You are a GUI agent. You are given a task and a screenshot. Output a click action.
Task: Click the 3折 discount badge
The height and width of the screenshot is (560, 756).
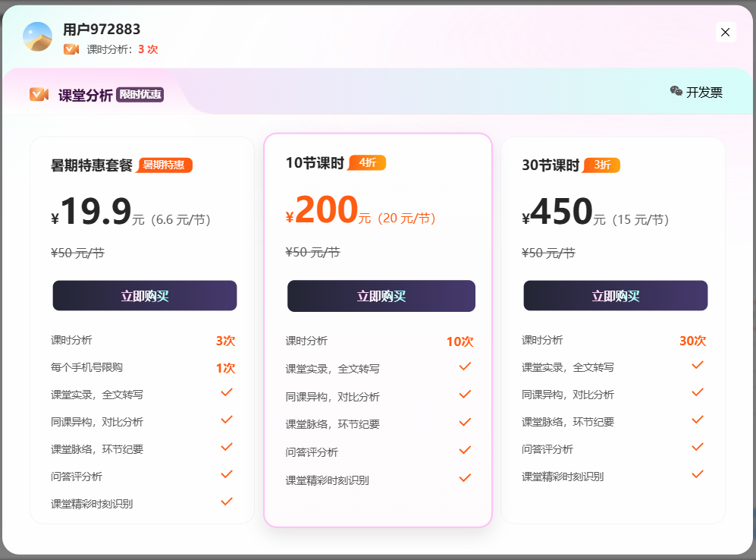(x=602, y=164)
